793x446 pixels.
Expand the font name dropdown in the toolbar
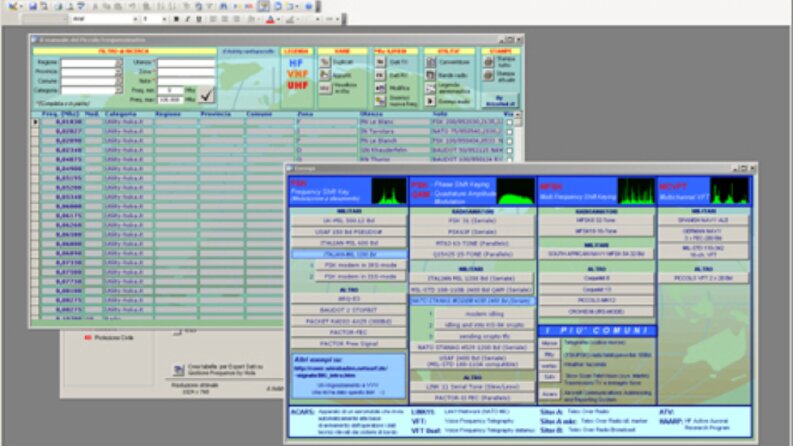click(135, 19)
